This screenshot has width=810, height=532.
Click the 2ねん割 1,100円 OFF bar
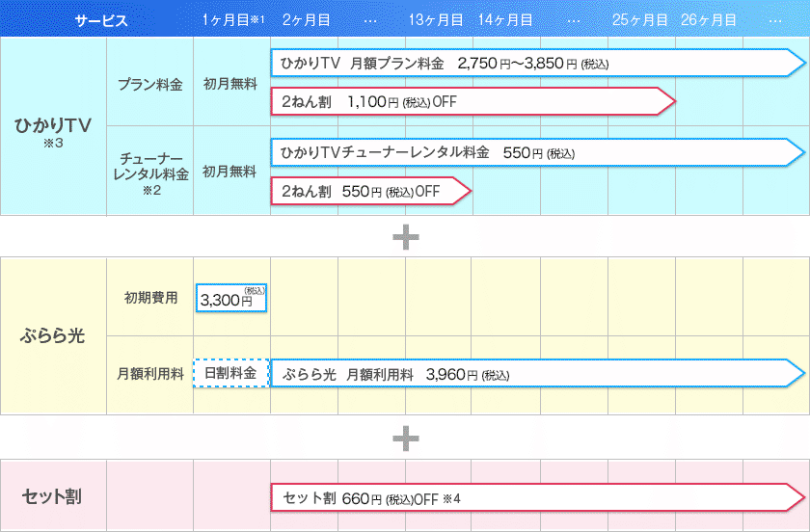pos(473,101)
